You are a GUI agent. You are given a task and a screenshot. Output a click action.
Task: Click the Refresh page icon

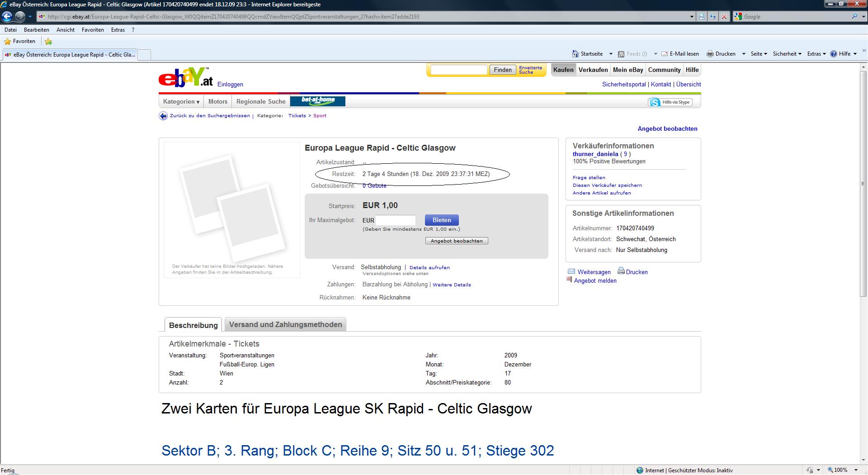[713, 17]
